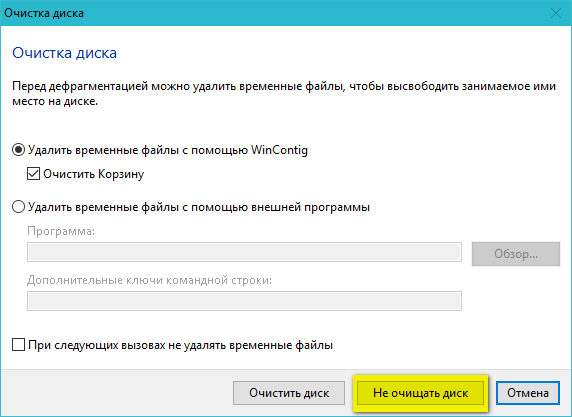Select radio button for external program cleanup
572x417 pixels.
coord(18,207)
